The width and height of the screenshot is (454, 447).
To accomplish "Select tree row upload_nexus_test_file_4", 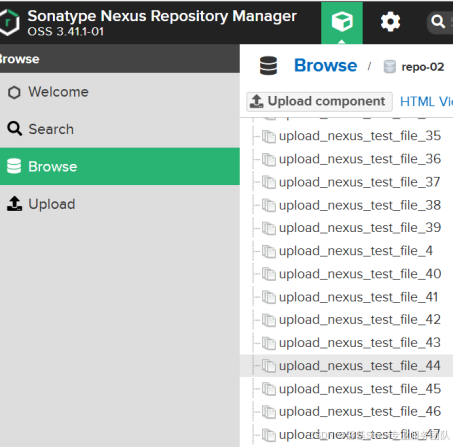I will tap(347, 251).
